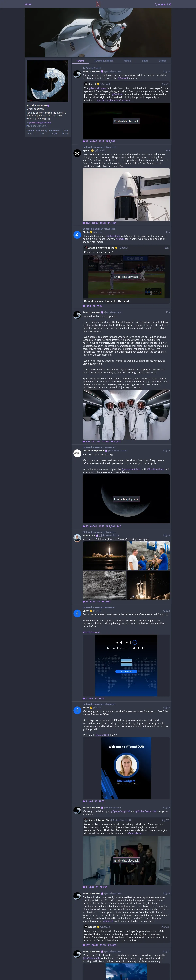
Task: Enable hls playback on the Diamondbacks video
Action: [126, 277]
